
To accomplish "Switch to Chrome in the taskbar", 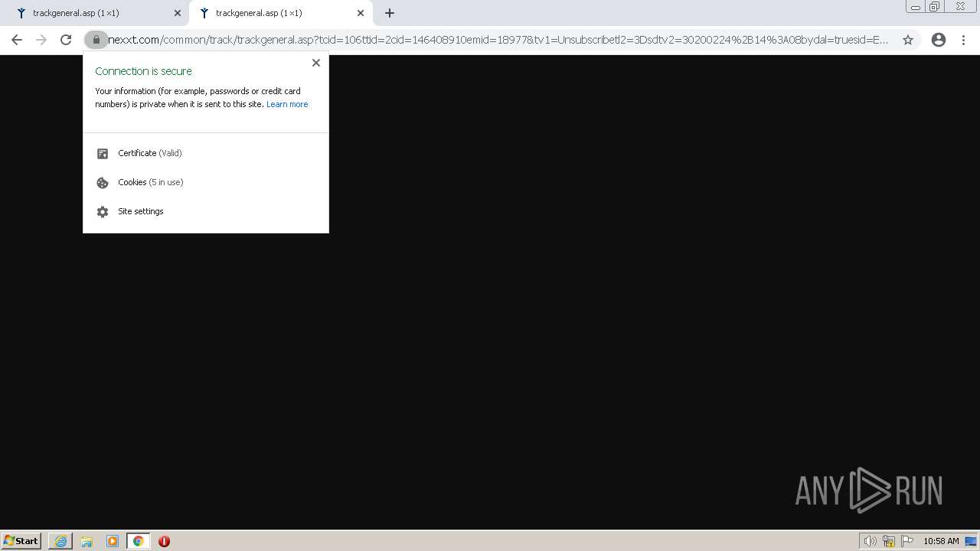I will point(138,541).
